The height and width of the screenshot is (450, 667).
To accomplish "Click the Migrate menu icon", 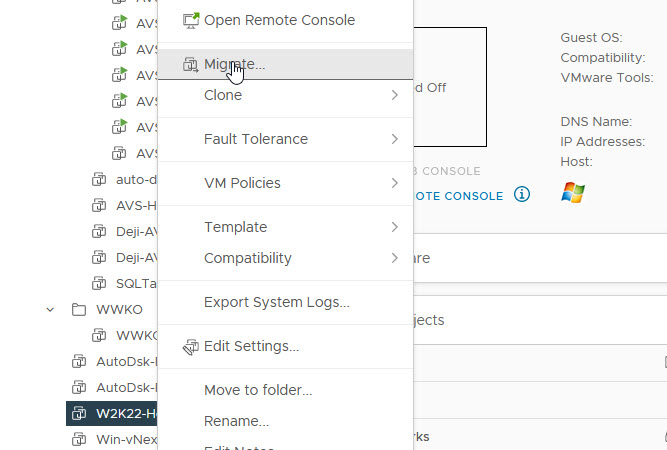I will coord(190,65).
